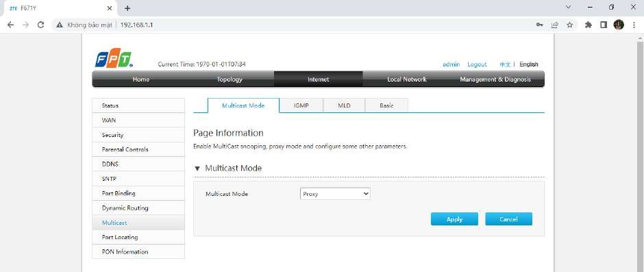
Task: Click the admin account link
Action: coord(451,64)
